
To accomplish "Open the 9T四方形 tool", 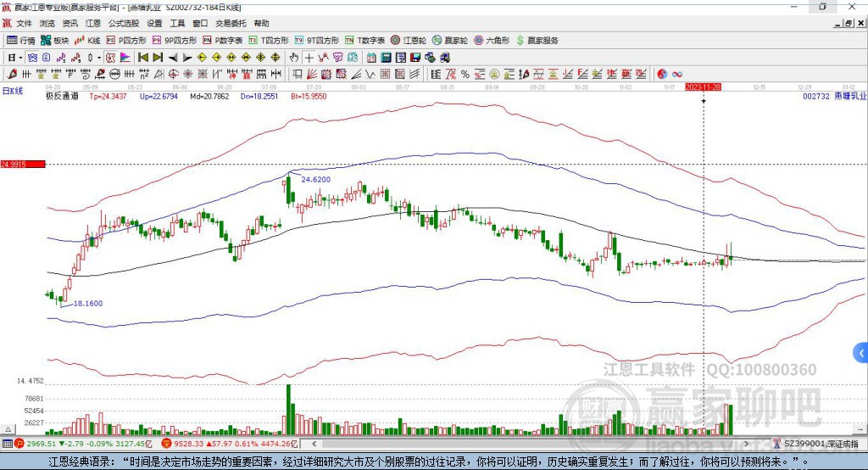I will point(317,41).
